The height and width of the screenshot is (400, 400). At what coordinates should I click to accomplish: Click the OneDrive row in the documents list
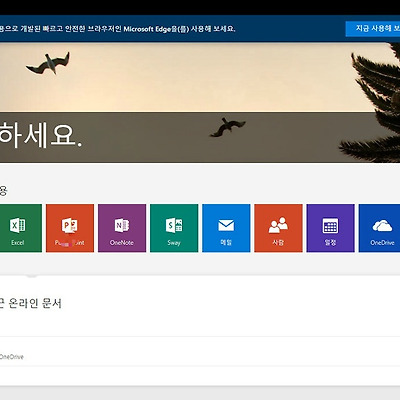pyautogui.click(x=200, y=351)
